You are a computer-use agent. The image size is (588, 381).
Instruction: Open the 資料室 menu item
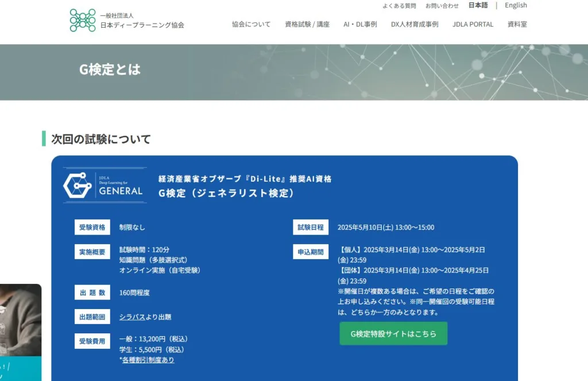point(517,25)
